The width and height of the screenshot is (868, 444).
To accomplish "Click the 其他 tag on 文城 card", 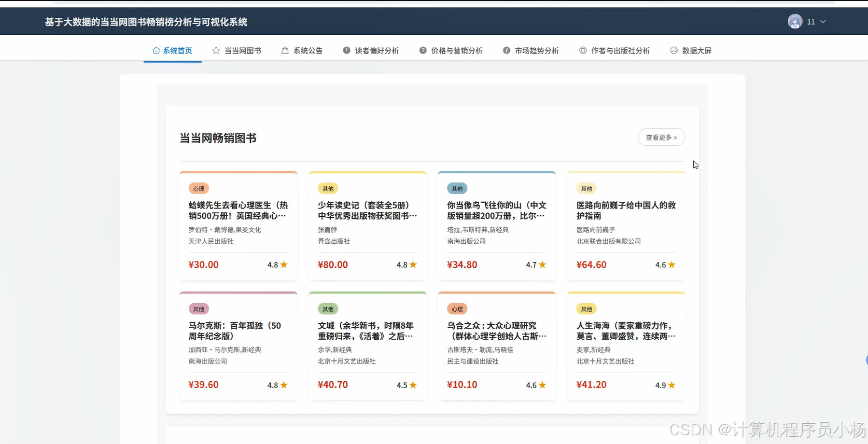I will pyautogui.click(x=328, y=309).
